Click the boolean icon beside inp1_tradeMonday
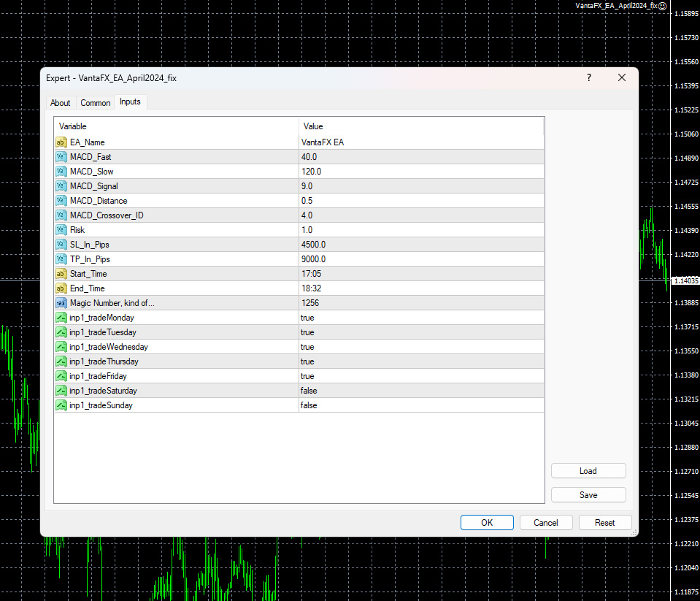Viewport: 700px width, 601px height. (61, 318)
